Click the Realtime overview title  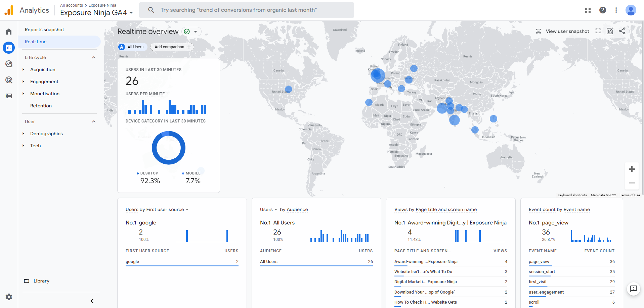point(148,32)
